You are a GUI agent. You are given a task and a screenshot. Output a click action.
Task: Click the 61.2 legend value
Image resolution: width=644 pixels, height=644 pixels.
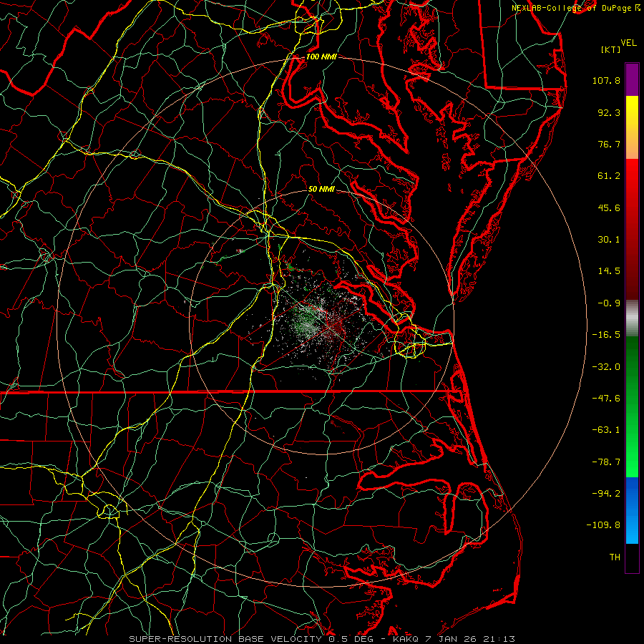click(x=609, y=176)
